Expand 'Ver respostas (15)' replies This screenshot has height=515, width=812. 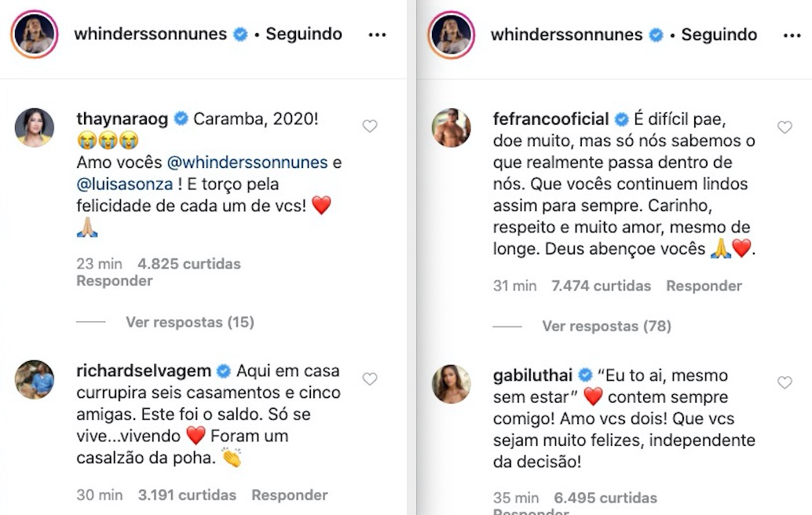tap(189, 322)
